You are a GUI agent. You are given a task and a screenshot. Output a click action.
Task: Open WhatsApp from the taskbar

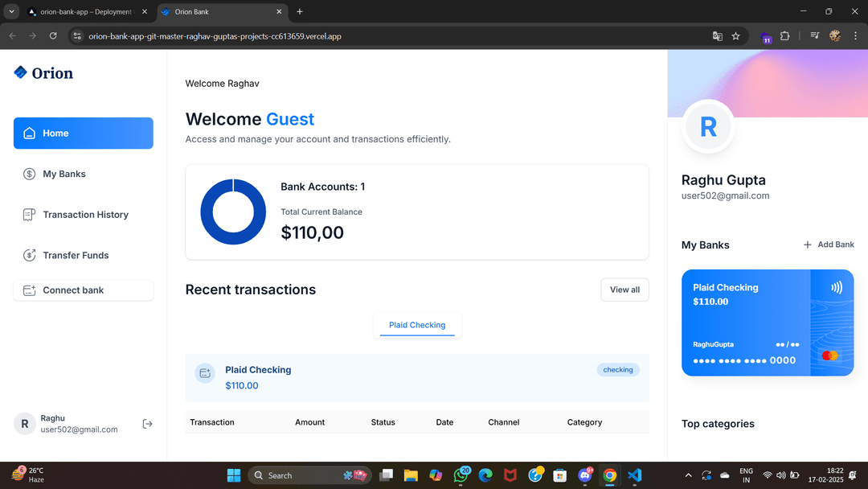pyautogui.click(x=461, y=475)
